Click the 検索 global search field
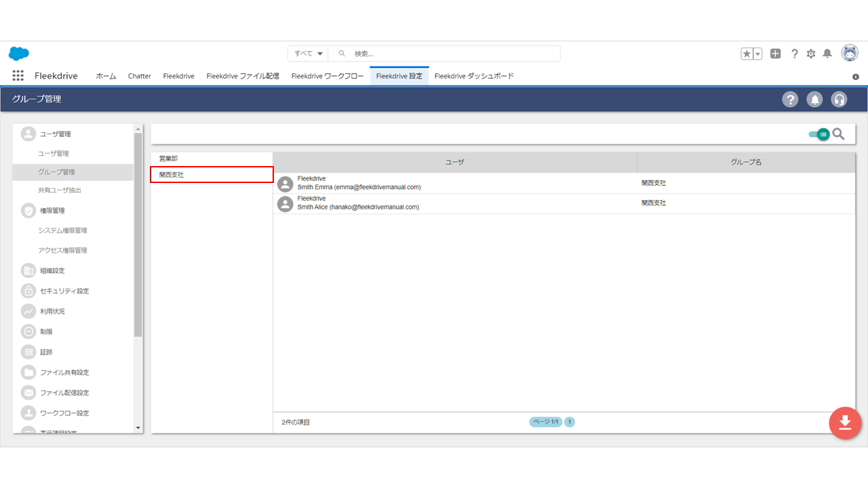The height and width of the screenshot is (488, 868). (x=444, y=54)
